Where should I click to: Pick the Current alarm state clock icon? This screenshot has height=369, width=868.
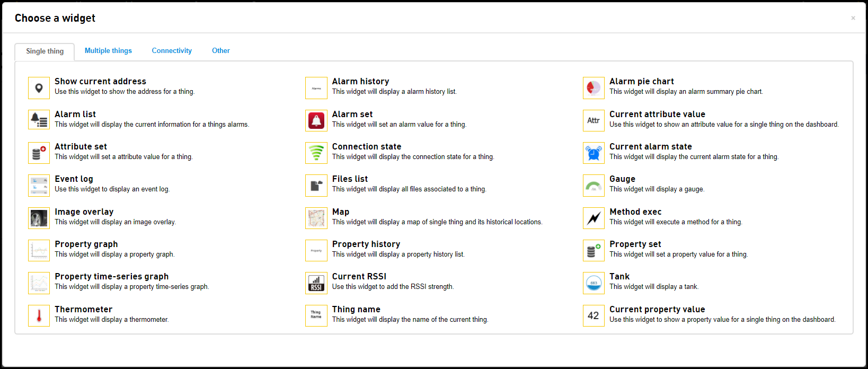coord(594,153)
